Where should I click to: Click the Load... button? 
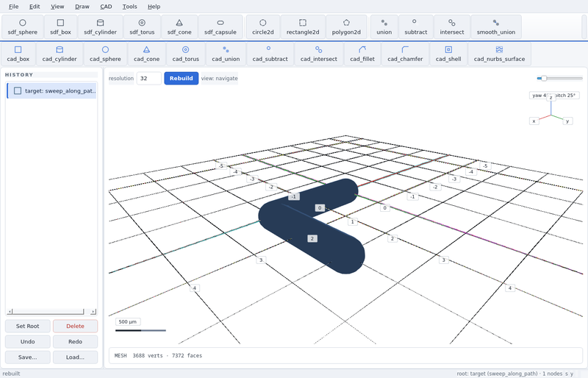pyautogui.click(x=75, y=357)
